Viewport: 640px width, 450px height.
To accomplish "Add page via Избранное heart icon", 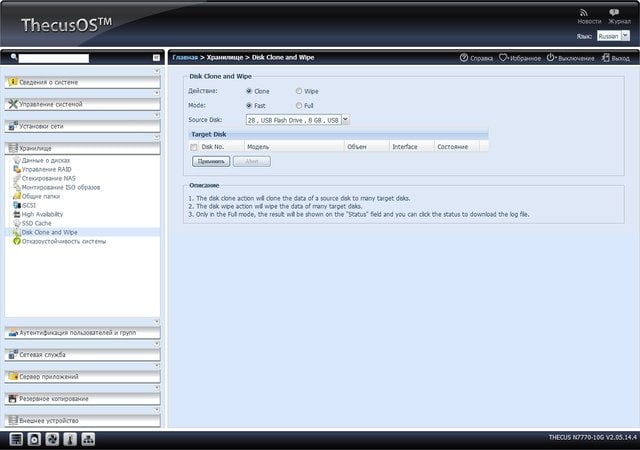I will [503, 58].
